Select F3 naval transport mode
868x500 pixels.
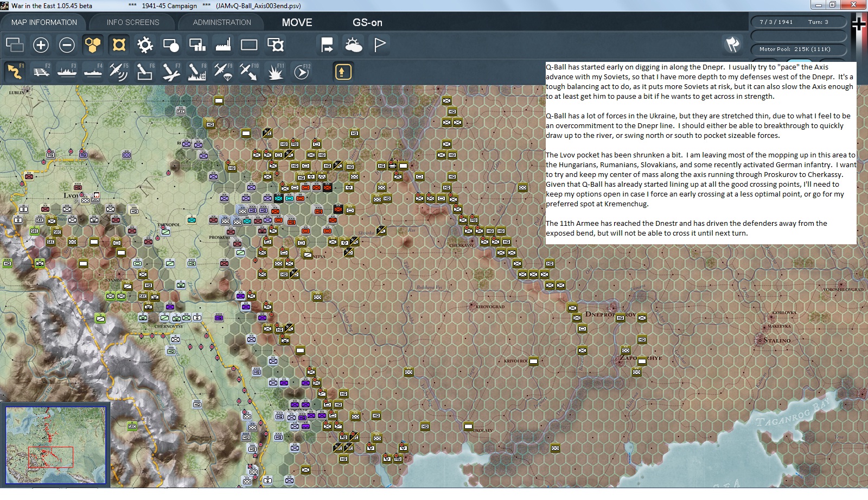click(67, 72)
